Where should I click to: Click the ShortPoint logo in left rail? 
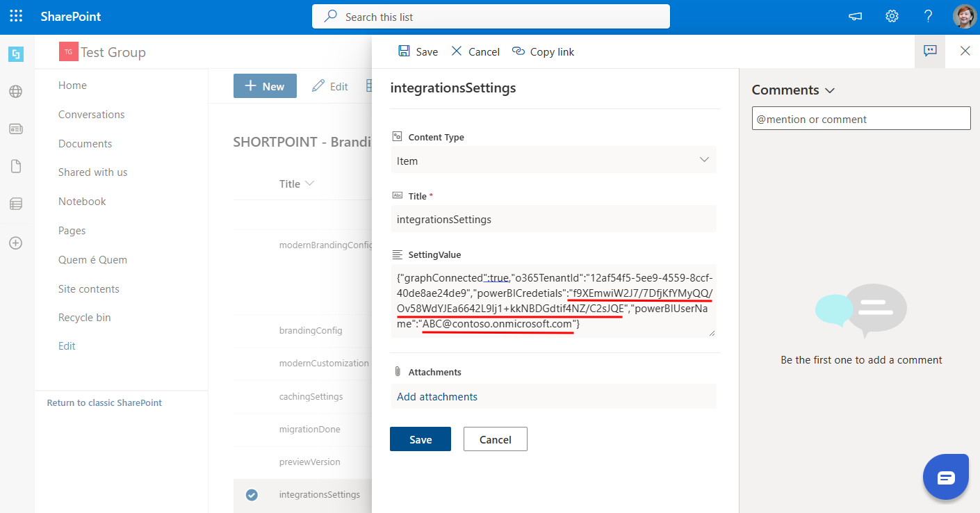point(16,54)
